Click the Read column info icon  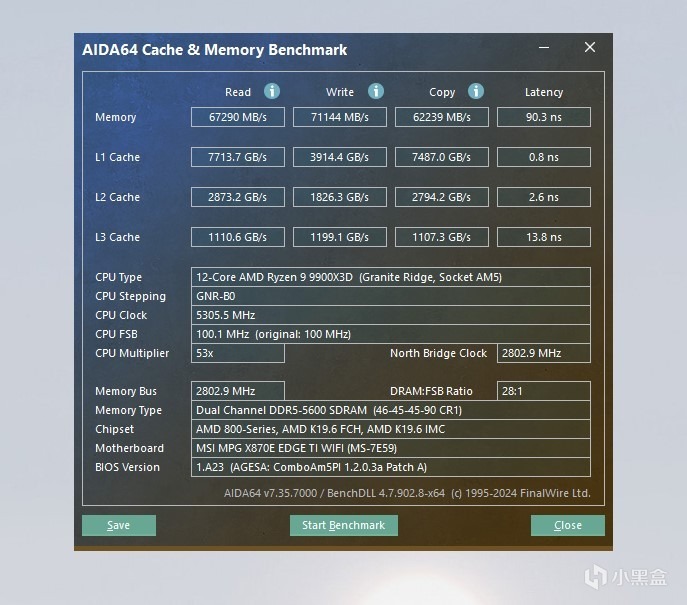click(x=272, y=91)
